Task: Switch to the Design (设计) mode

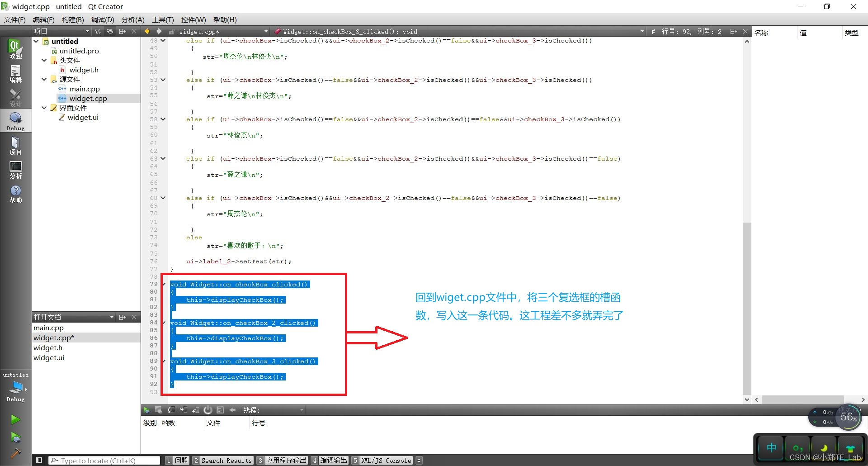Action: tap(15, 97)
